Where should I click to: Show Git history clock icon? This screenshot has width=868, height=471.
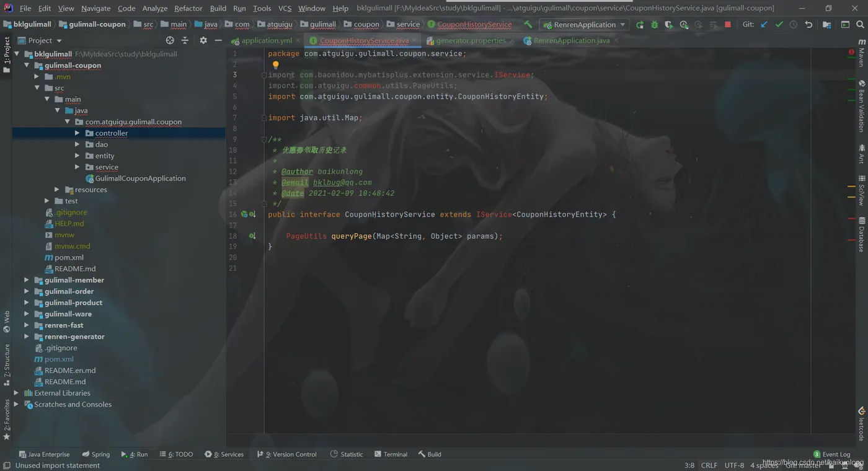click(x=794, y=25)
